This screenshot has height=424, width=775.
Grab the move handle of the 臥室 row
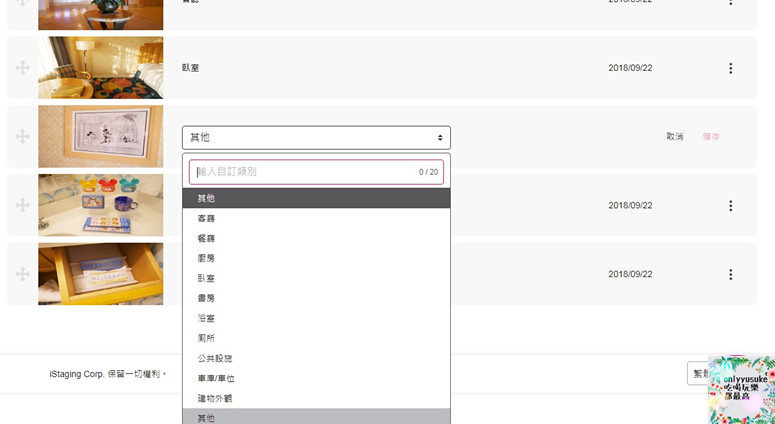[x=22, y=68]
